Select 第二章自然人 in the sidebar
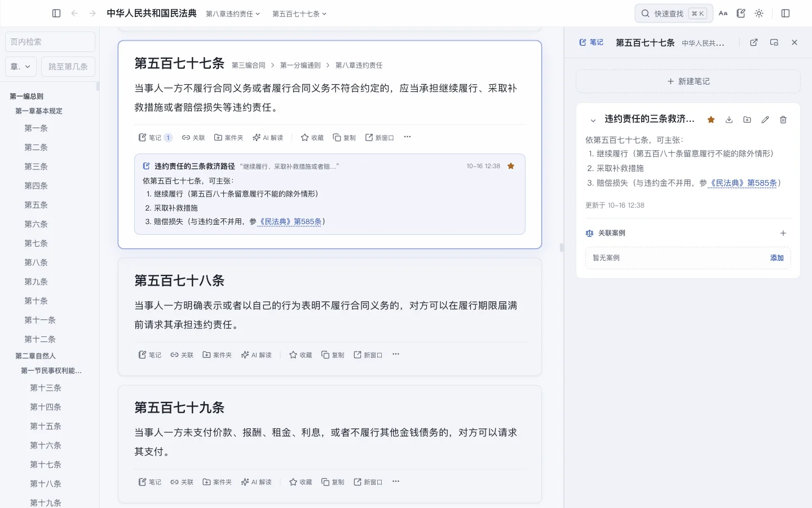This screenshot has width=812, height=508. pyautogui.click(x=36, y=356)
